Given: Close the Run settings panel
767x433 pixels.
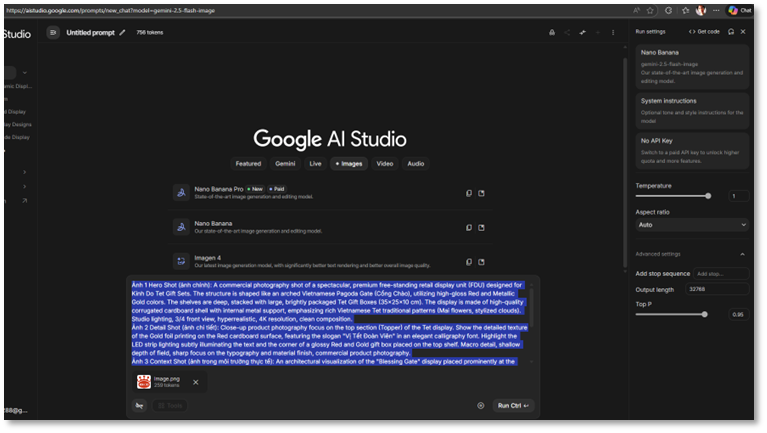Looking at the screenshot, I should point(743,31).
